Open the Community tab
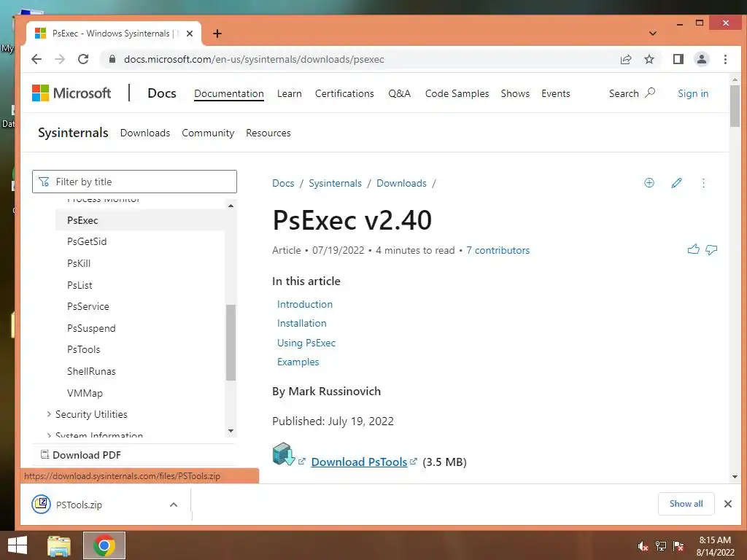 [x=208, y=133]
